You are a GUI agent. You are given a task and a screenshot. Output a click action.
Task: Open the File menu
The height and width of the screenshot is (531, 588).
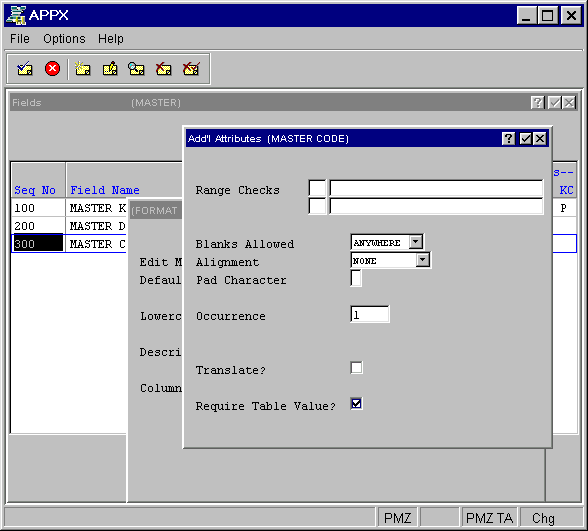(20, 39)
